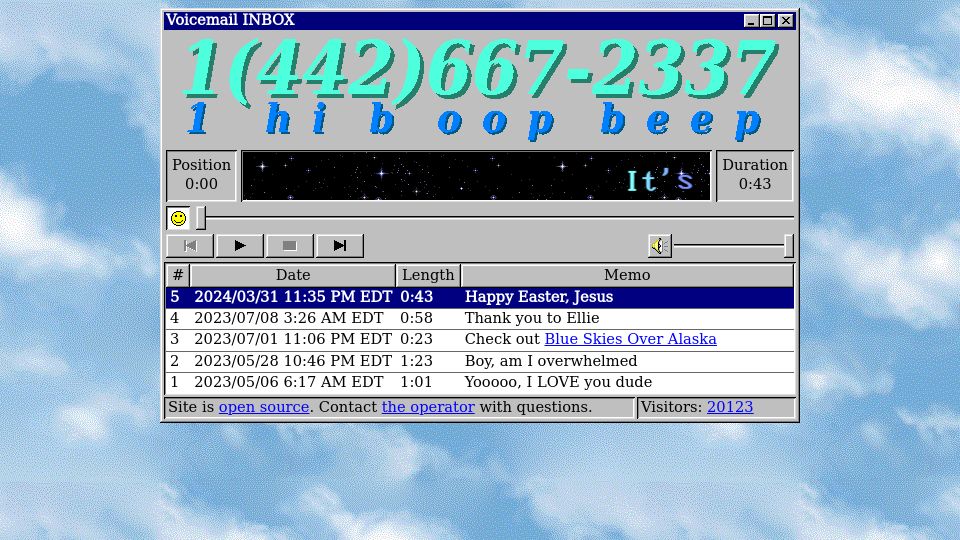Click length value '0:23'

[x=416, y=339]
